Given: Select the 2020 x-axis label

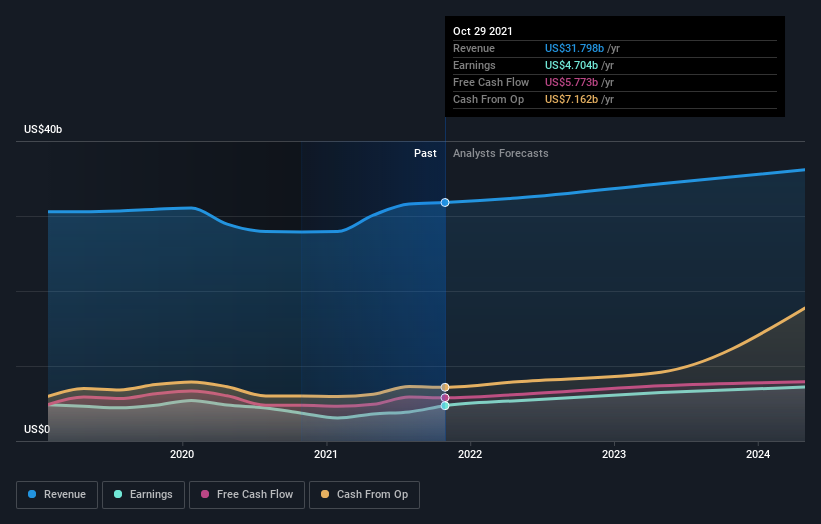Looking at the screenshot, I should coord(182,454).
